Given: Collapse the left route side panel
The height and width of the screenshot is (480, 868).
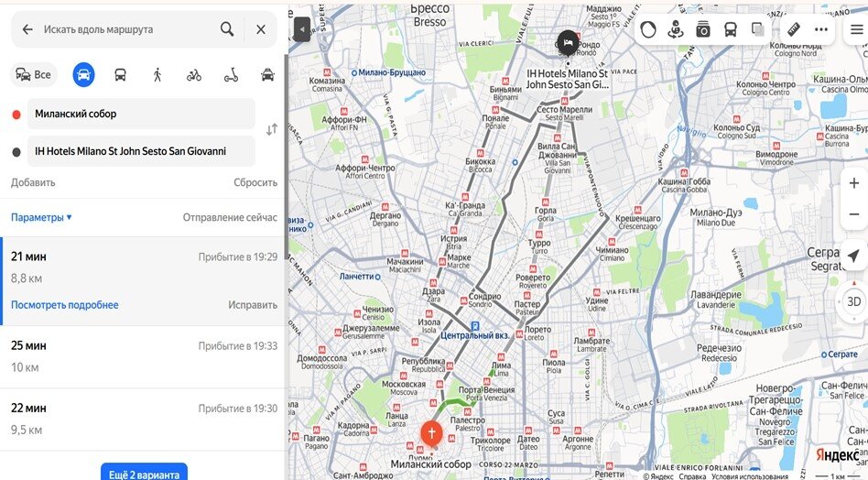Looking at the screenshot, I should [x=302, y=30].
